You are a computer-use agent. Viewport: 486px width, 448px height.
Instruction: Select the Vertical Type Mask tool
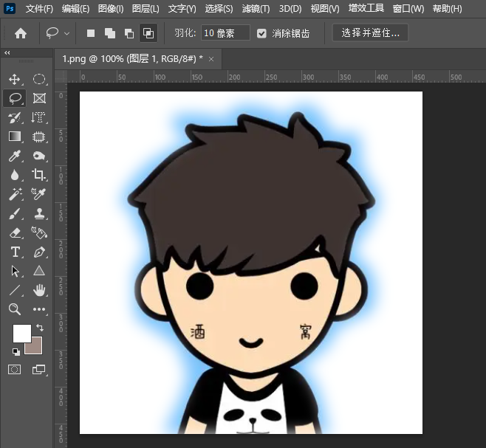tap(39, 118)
